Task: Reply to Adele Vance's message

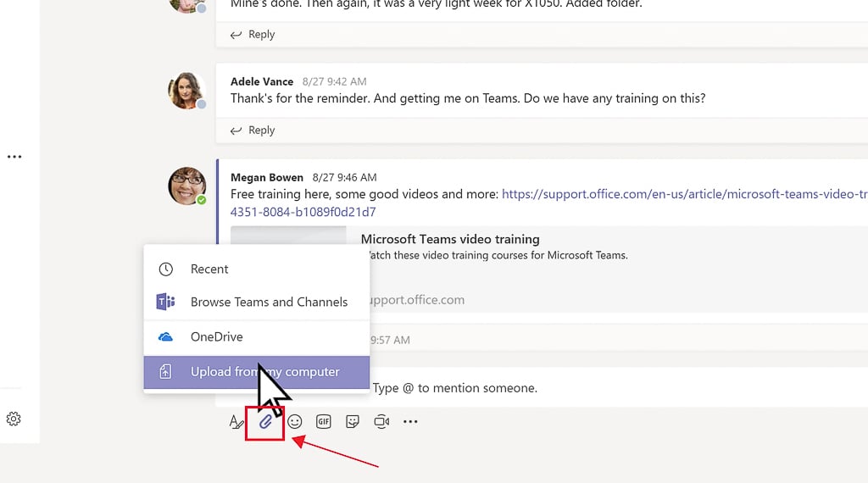Action: click(x=253, y=130)
